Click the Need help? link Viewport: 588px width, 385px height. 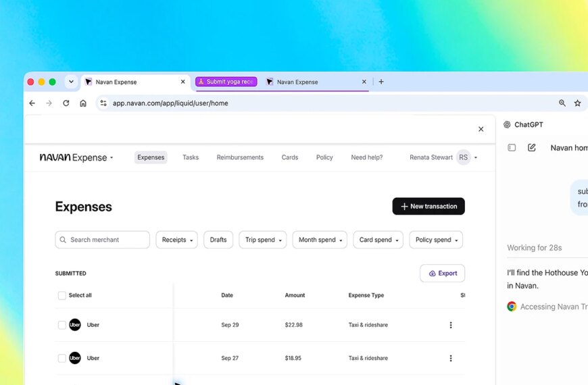pos(367,157)
